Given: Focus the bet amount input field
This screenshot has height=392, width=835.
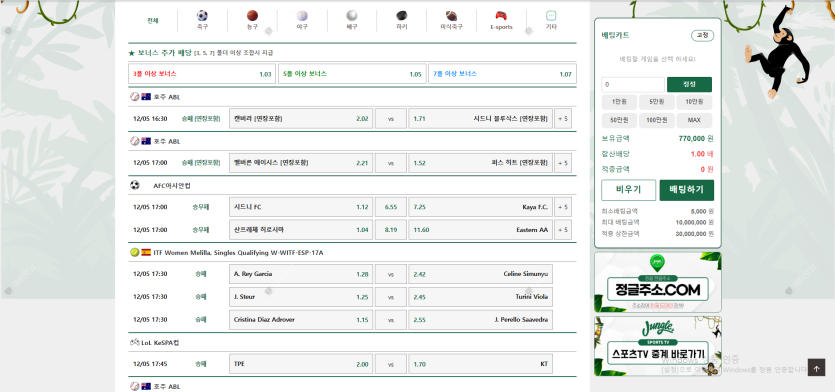Looking at the screenshot, I should [x=633, y=85].
